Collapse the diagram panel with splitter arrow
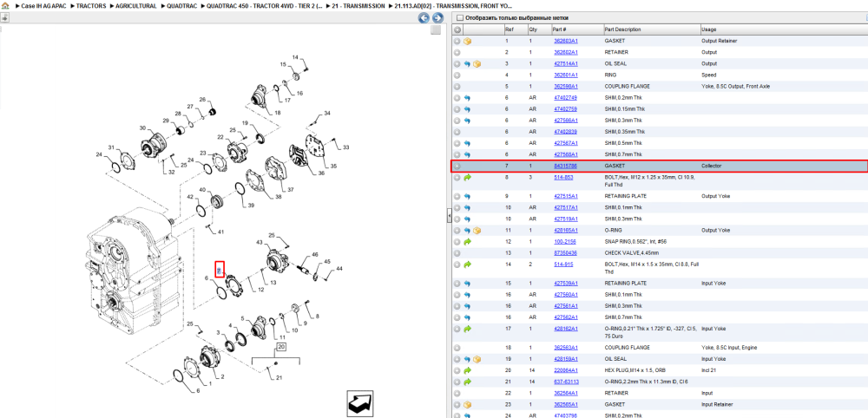 coord(450,216)
